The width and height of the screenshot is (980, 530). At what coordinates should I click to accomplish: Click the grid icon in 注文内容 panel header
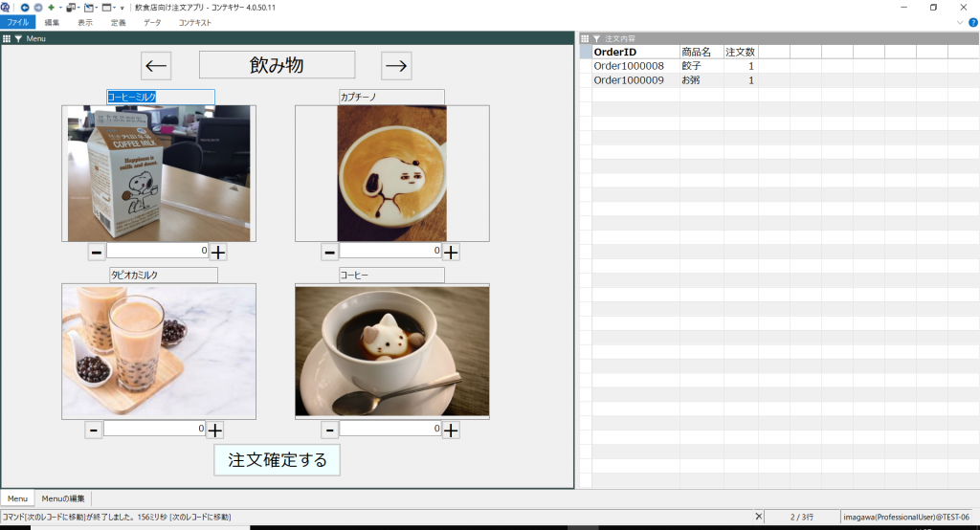[585, 38]
